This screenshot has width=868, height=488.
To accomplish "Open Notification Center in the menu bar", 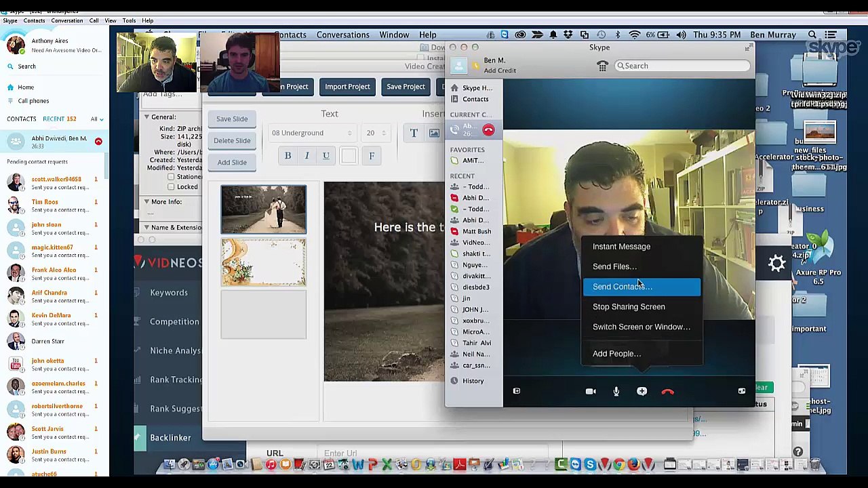I will (830, 35).
